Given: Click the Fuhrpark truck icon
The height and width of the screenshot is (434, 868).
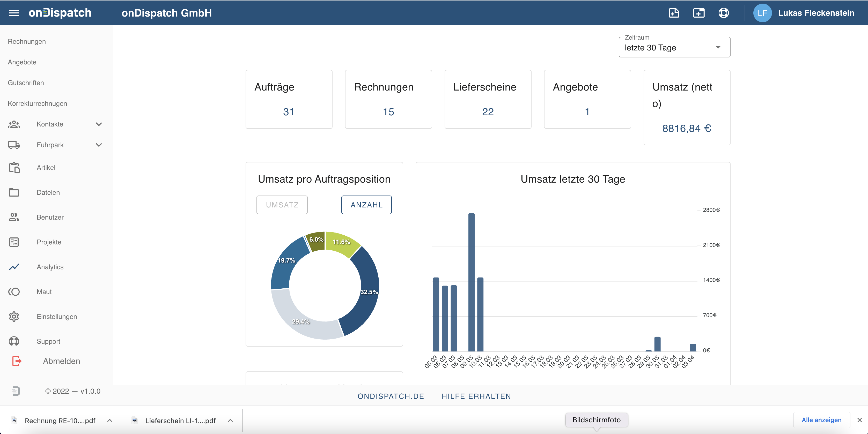Looking at the screenshot, I should (14, 145).
